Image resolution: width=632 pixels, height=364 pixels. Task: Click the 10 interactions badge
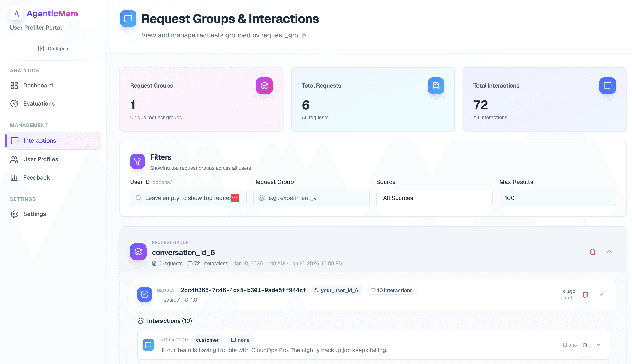click(x=391, y=290)
